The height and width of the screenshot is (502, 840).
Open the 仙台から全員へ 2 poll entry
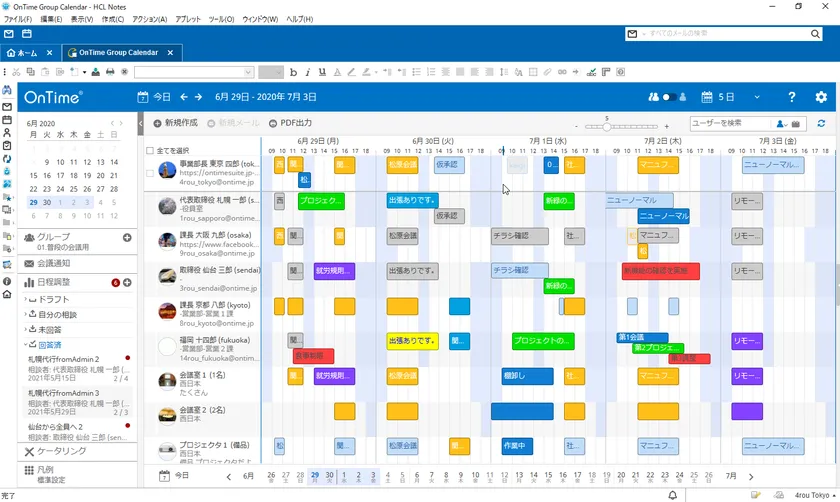(79, 432)
